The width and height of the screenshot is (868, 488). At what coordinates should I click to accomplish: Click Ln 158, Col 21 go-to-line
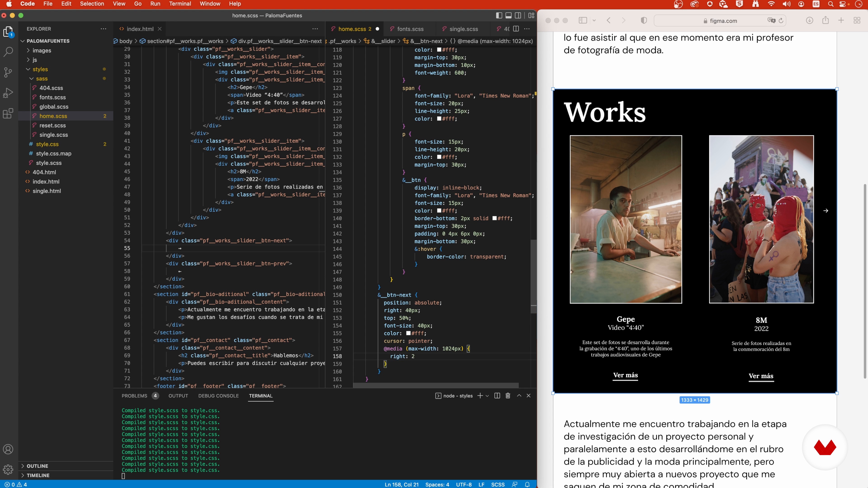click(402, 484)
